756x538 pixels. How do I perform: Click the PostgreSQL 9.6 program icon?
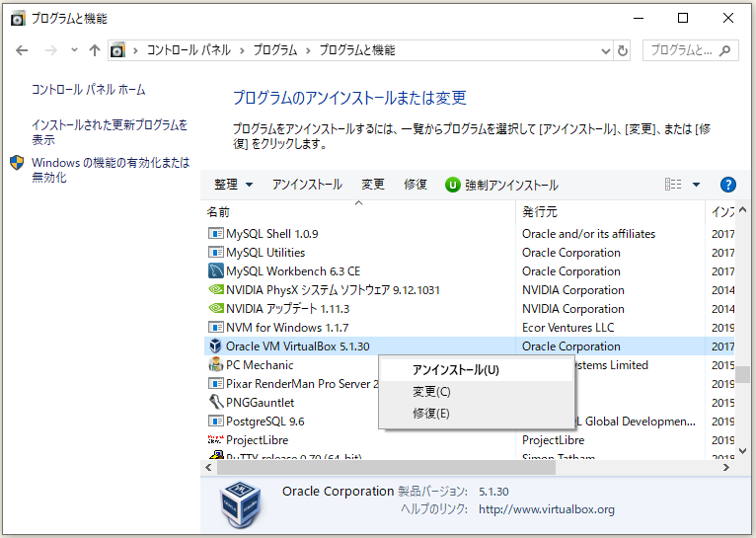tap(215, 422)
